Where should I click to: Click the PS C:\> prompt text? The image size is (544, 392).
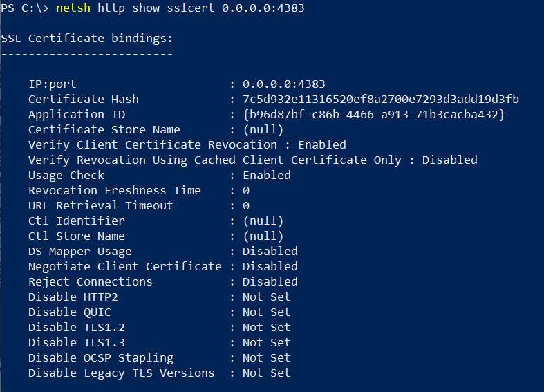coord(25,8)
